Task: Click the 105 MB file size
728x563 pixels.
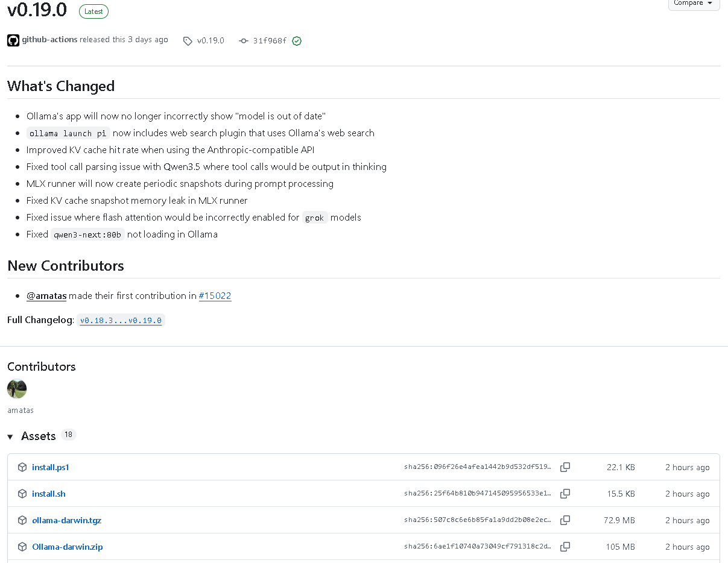Action: coord(621,547)
